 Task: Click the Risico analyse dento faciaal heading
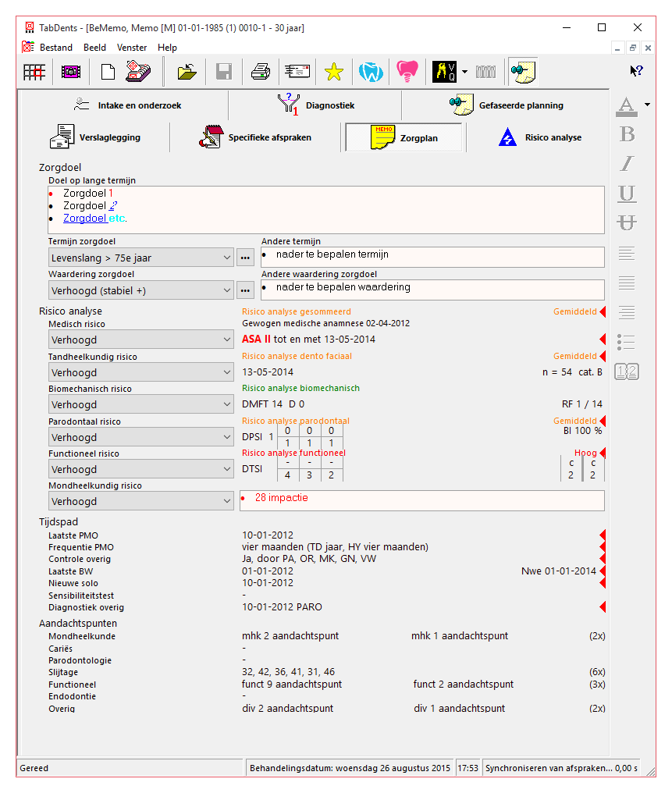point(297,356)
